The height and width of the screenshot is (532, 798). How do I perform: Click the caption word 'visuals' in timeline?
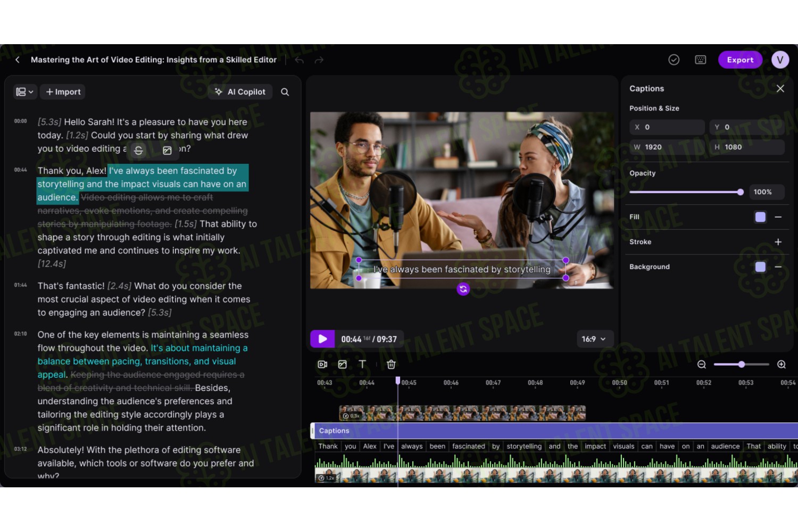tap(624, 446)
